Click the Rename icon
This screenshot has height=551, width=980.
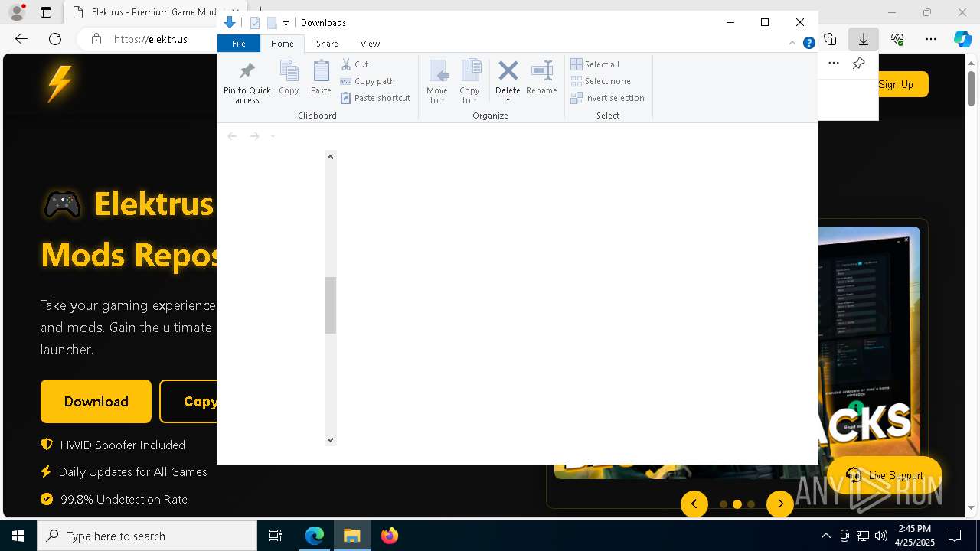541,77
